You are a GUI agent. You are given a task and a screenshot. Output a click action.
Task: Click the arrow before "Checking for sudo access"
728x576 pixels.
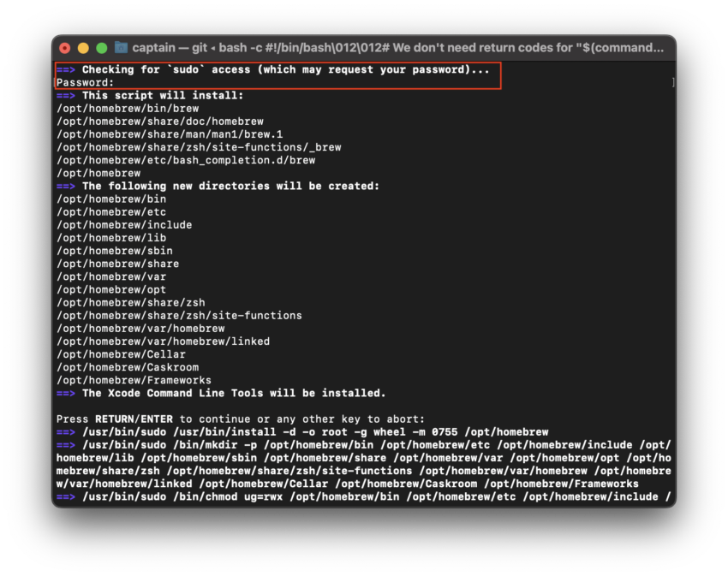pos(66,70)
